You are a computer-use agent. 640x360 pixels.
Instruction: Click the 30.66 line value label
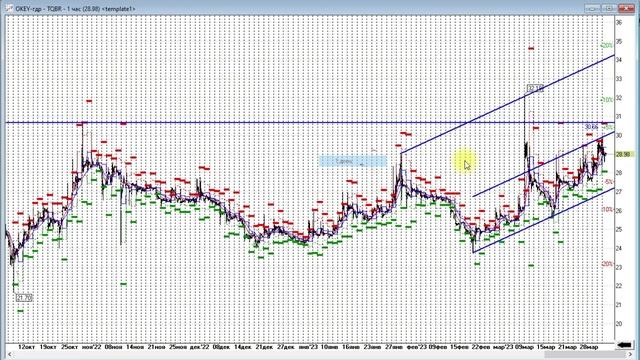tap(591, 127)
